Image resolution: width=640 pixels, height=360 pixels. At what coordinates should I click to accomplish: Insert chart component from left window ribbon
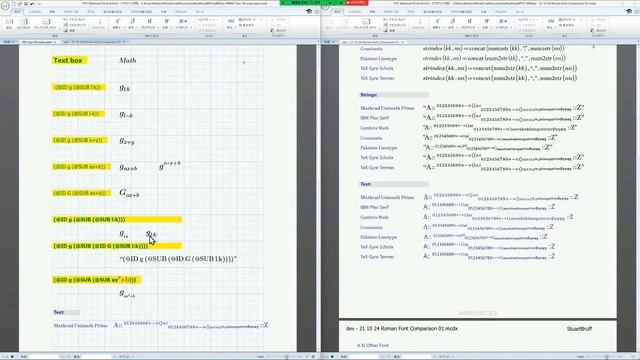[x=45, y=23]
